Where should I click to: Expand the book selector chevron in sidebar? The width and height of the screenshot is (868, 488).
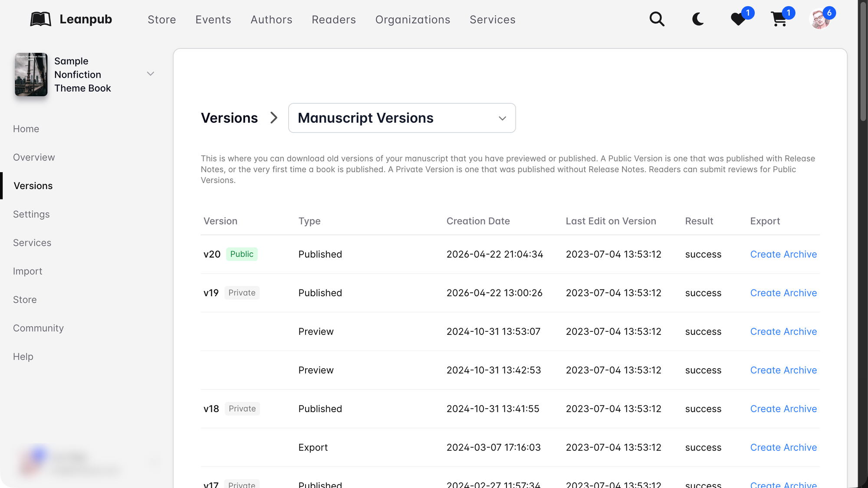[x=151, y=74]
